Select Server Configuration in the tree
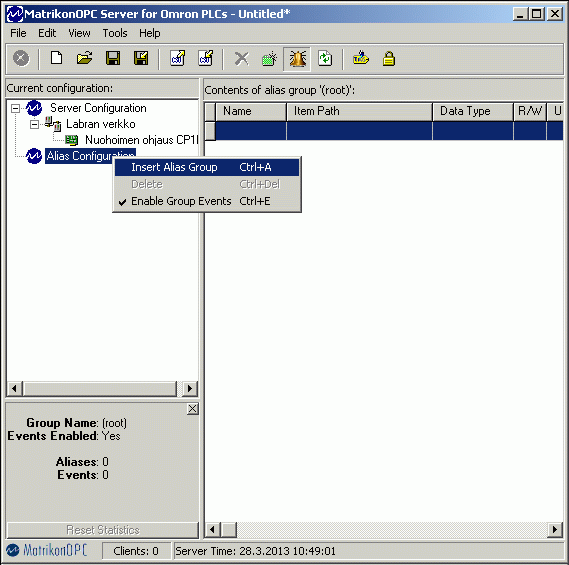The height and width of the screenshot is (565, 569). click(98, 108)
